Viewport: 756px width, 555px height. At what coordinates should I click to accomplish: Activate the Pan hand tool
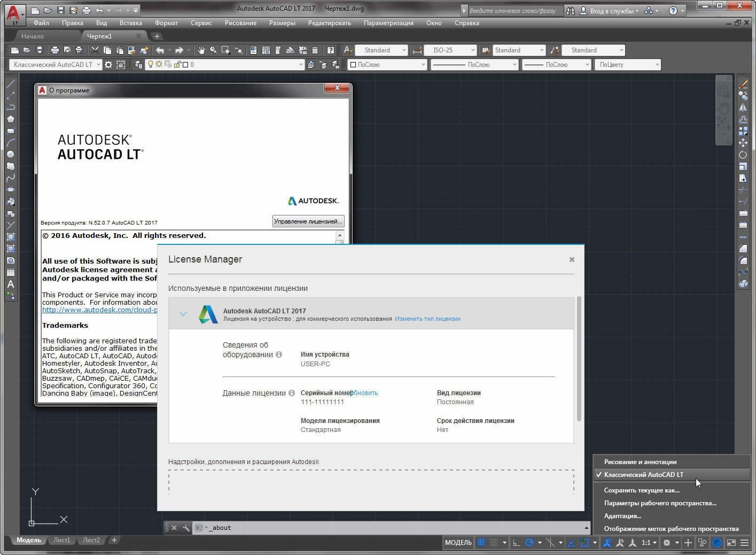201,50
